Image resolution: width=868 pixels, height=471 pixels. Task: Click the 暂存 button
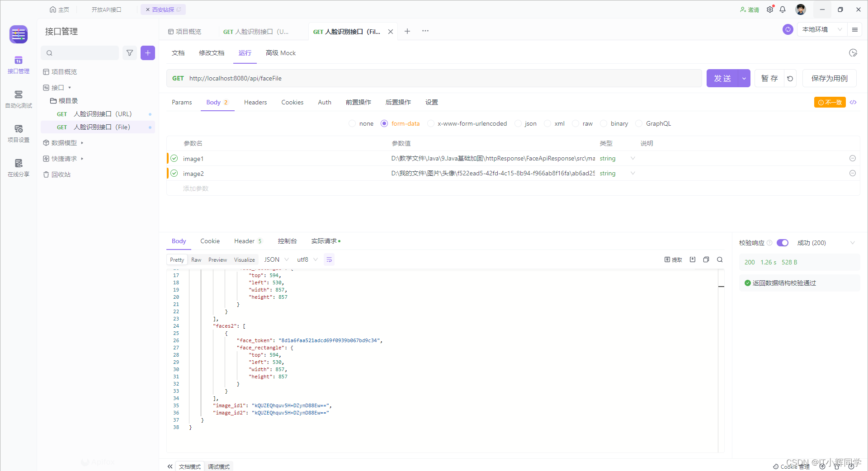click(x=769, y=78)
